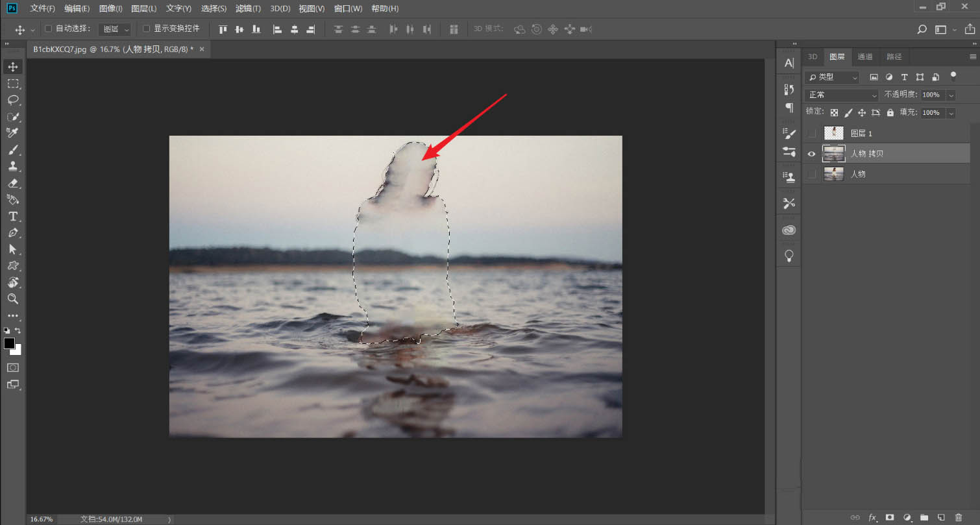Add a layer mask

pyautogui.click(x=890, y=517)
